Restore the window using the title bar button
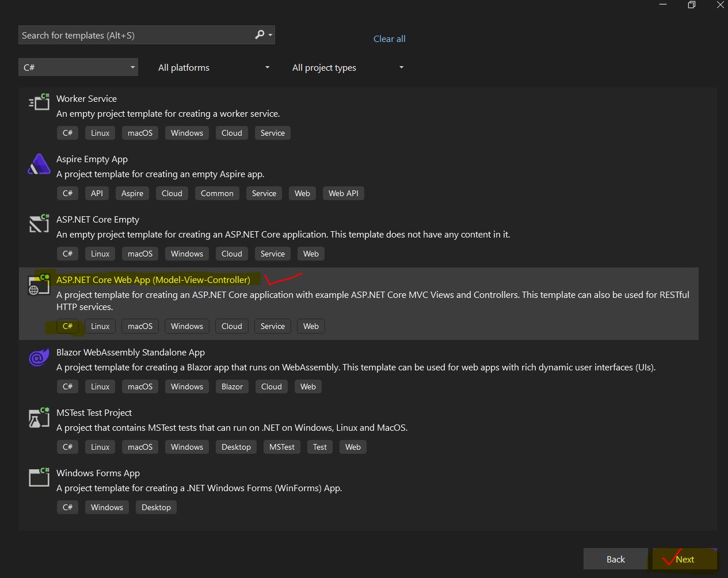The width and height of the screenshot is (728, 578). tap(692, 5)
